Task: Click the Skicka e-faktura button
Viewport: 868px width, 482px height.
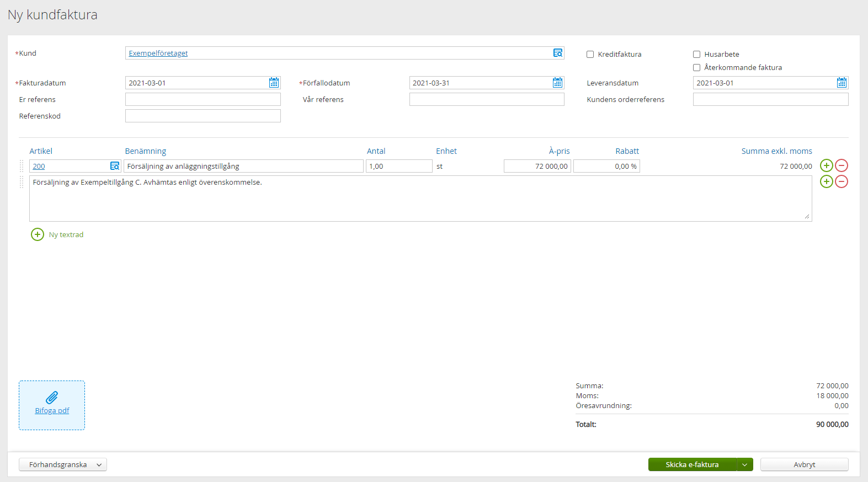Action: (x=692, y=464)
